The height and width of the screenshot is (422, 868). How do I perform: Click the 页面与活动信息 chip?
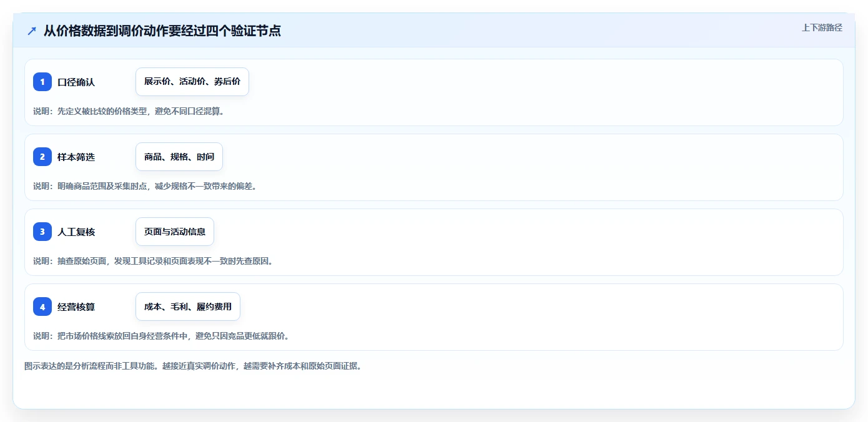click(175, 232)
